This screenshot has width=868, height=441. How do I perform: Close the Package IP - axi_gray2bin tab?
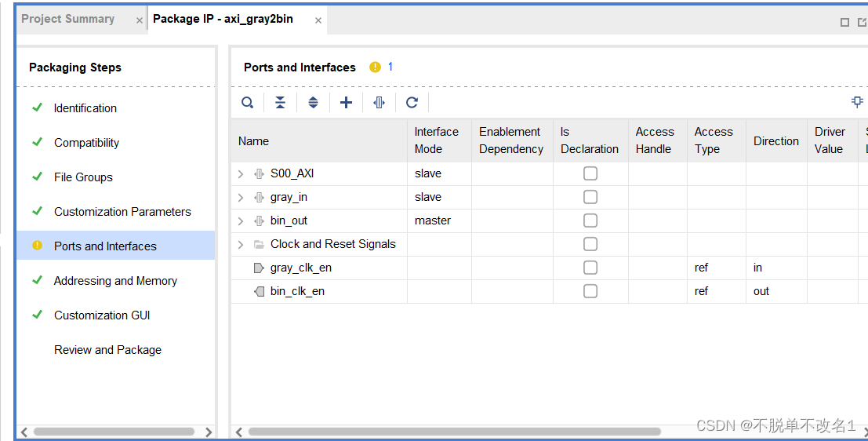pyautogui.click(x=318, y=20)
